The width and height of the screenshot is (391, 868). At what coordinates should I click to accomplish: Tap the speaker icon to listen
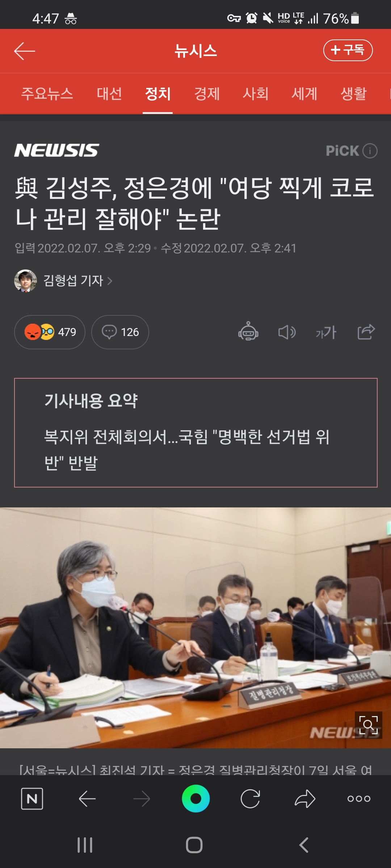click(287, 332)
